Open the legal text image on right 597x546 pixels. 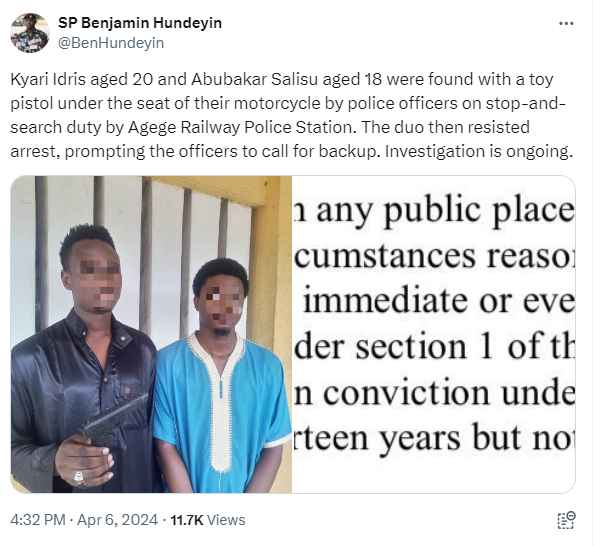tap(434, 334)
